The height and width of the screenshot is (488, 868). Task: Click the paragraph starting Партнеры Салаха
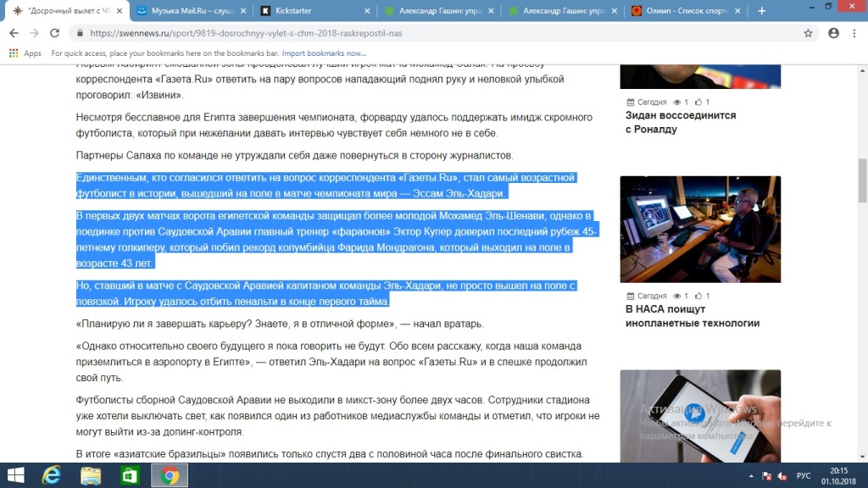click(294, 156)
